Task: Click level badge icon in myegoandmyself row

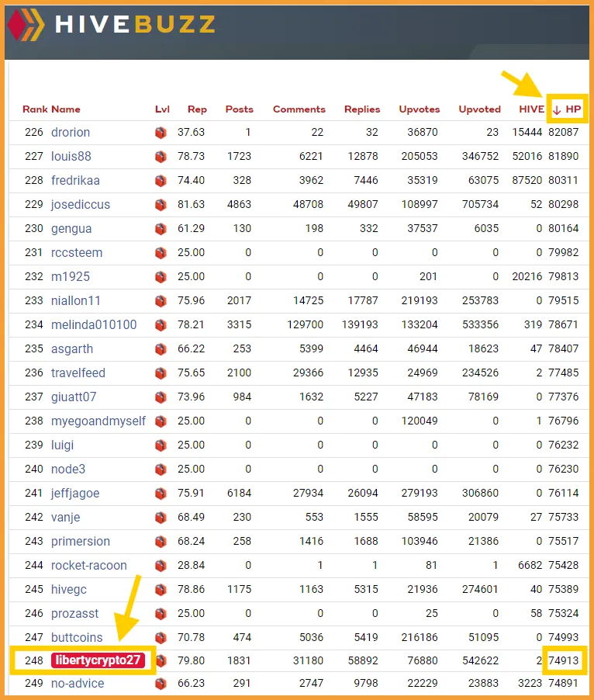Action: 161,421
